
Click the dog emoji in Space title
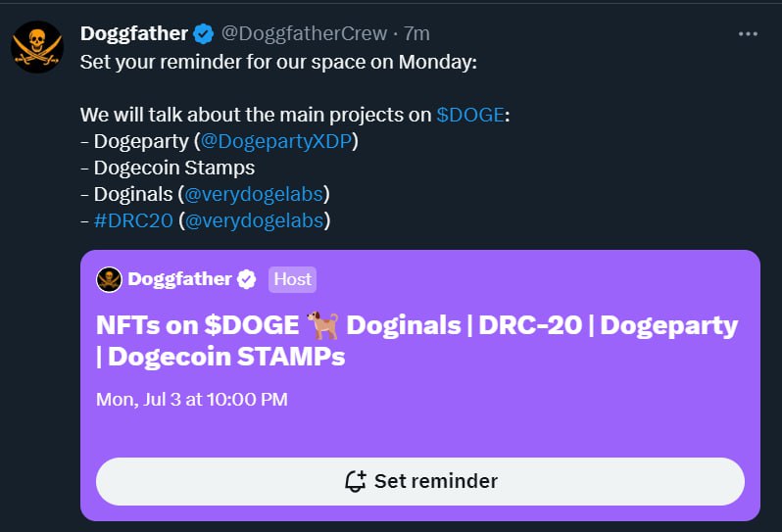322,325
